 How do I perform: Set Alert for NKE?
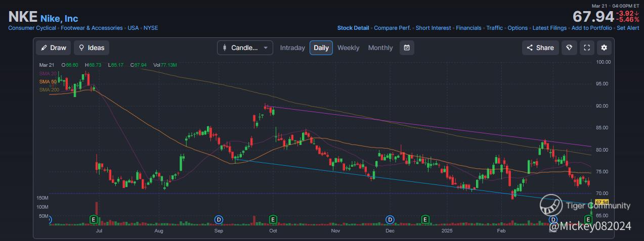coord(628,28)
